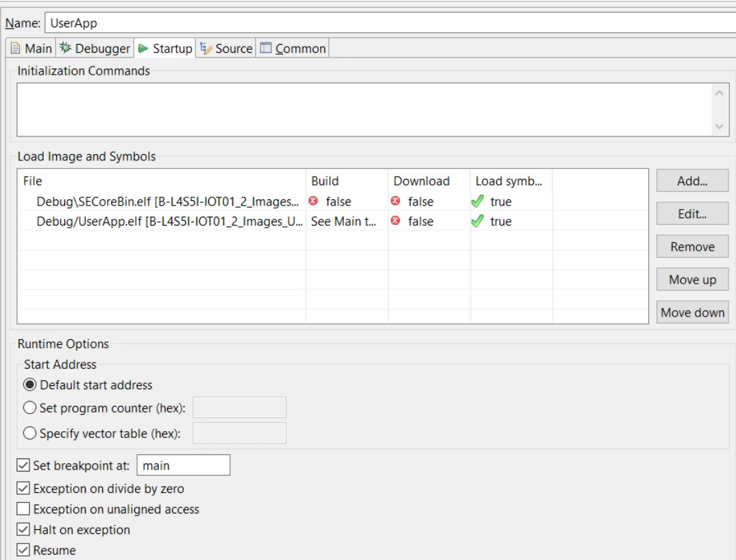Select the Debug\SECoreBin.elf file row
Screen dimensions: 736x560
pos(332,202)
